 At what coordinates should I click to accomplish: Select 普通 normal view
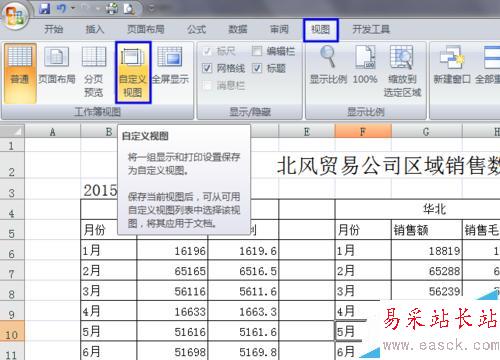(20, 73)
